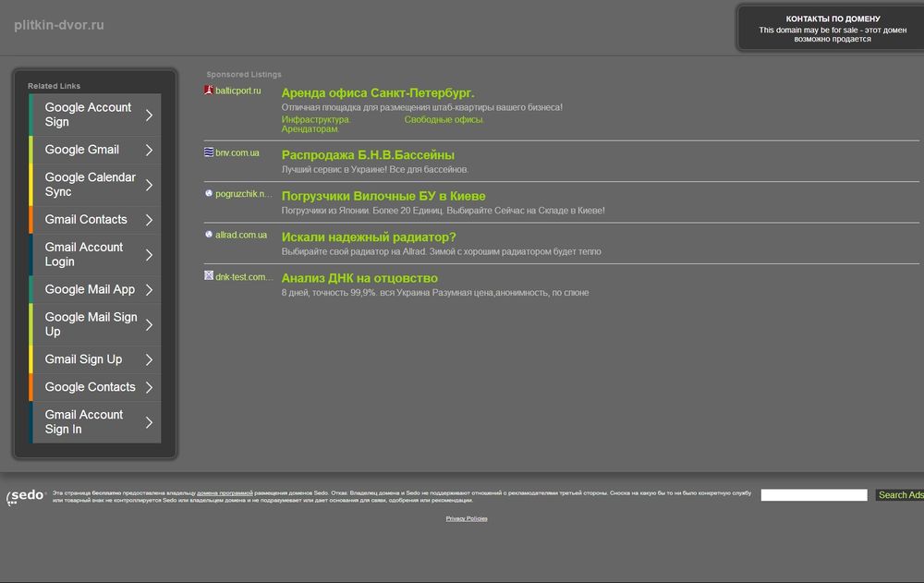This screenshot has width=924, height=583.
Task: Click the dnk-test.com favicon icon
Action: tap(209, 275)
